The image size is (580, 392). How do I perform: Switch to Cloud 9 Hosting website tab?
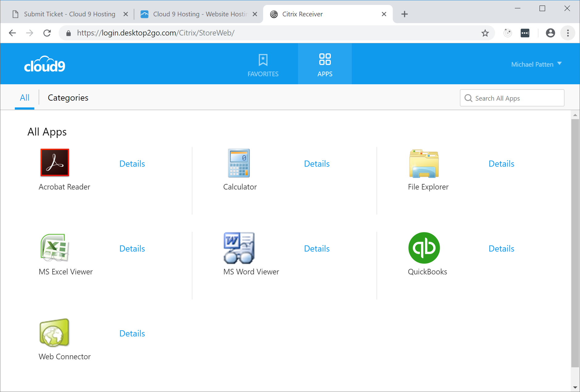pos(199,14)
